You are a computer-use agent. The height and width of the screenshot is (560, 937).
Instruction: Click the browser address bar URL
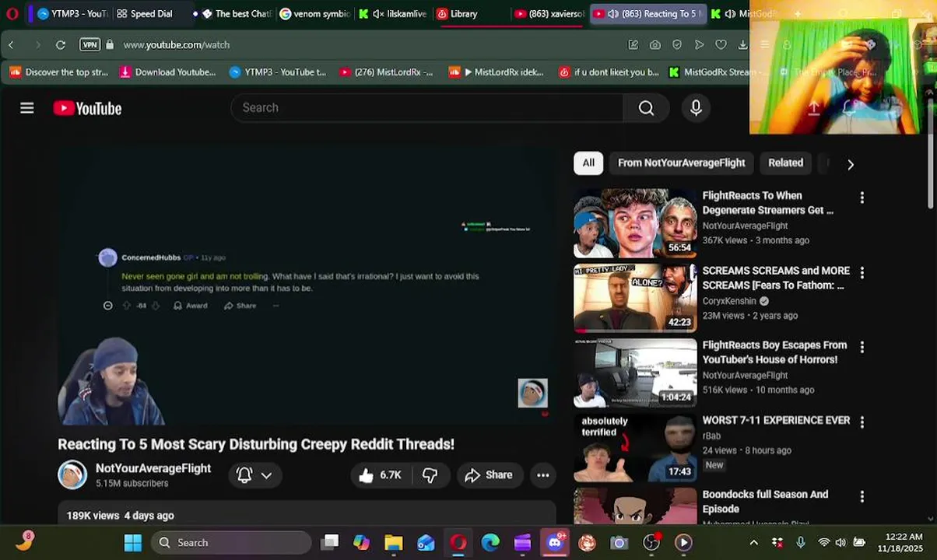pyautogui.click(x=177, y=45)
